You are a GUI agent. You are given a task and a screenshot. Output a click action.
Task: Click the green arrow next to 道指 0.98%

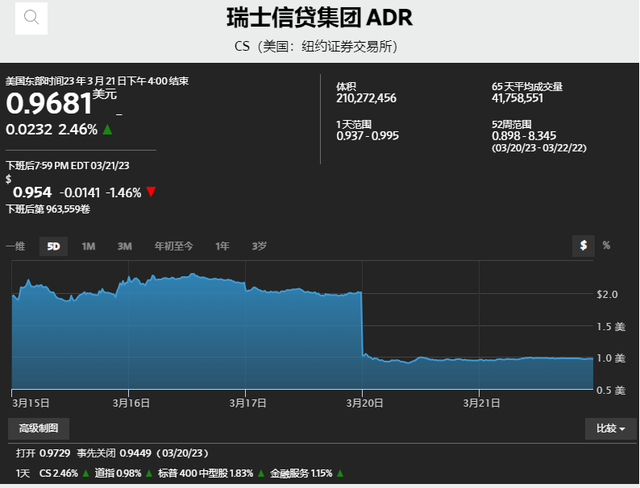pos(149,473)
